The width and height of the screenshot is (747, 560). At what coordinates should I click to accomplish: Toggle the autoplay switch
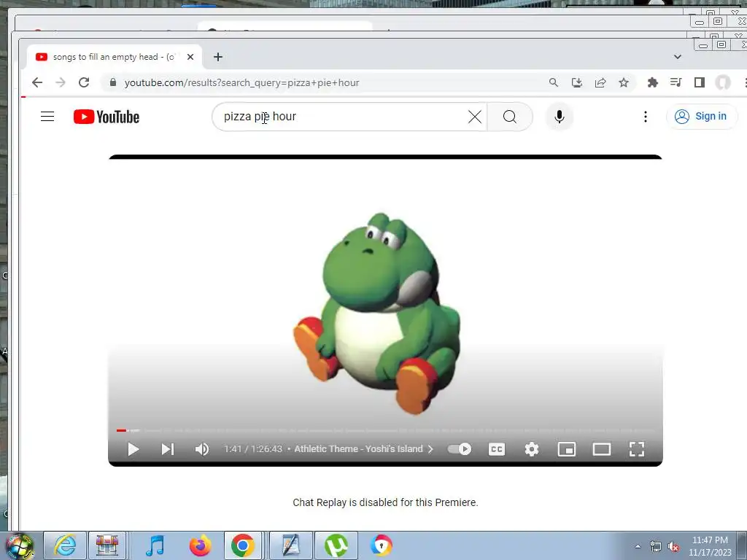click(460, 449)
